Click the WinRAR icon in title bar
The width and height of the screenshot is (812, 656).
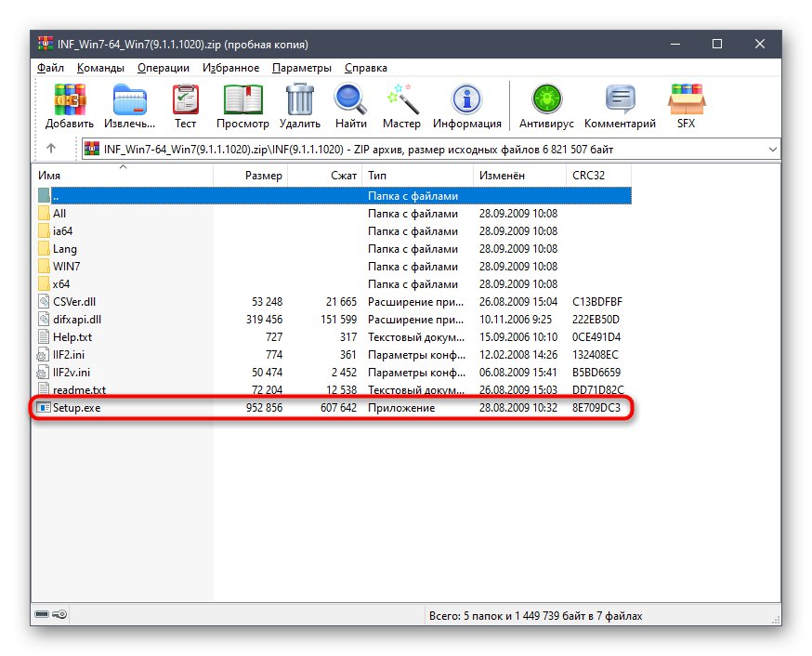tap(46, 44)
